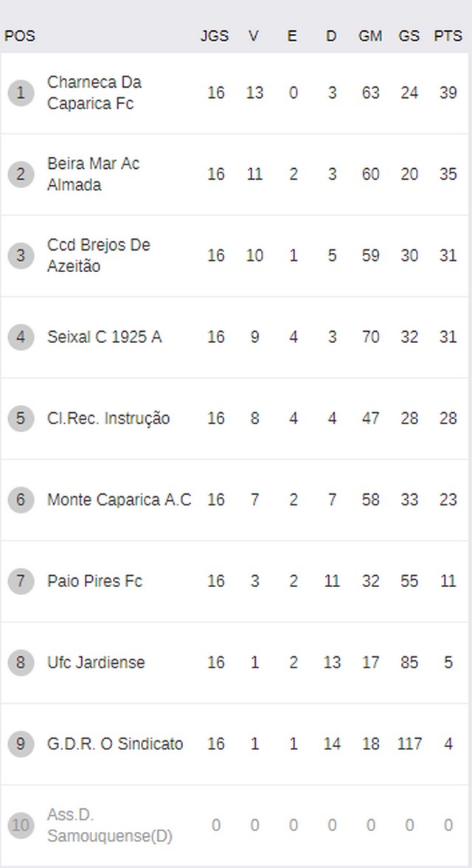Click the position 4 circle badge
Screen dimensions: 472x868
point(21,337)
